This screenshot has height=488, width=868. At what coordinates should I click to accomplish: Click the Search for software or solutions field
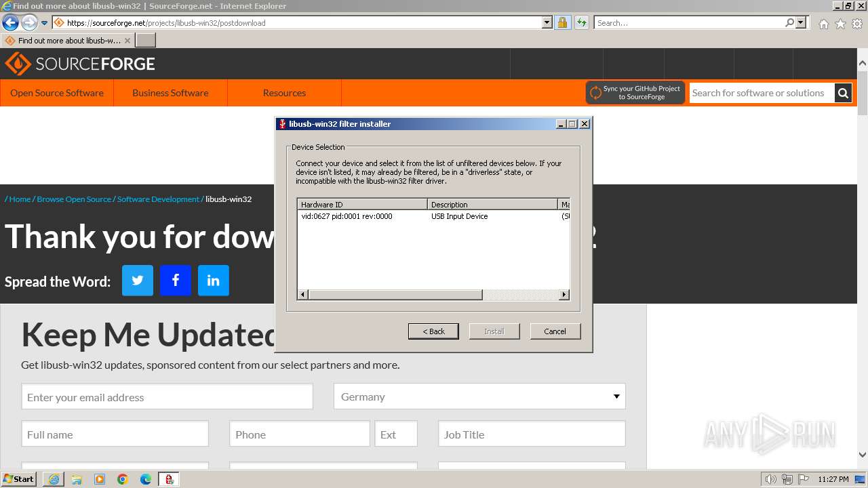coord(762,93)
